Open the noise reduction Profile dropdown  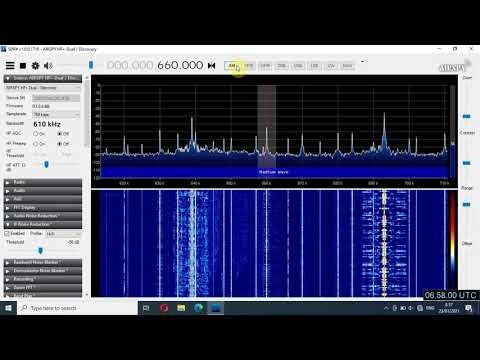click(63, 234)
